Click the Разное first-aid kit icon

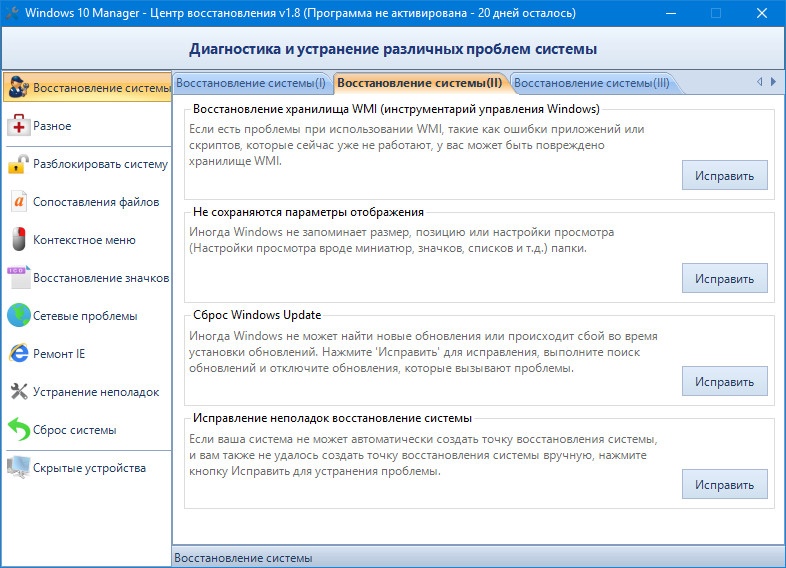coord(19,125)
